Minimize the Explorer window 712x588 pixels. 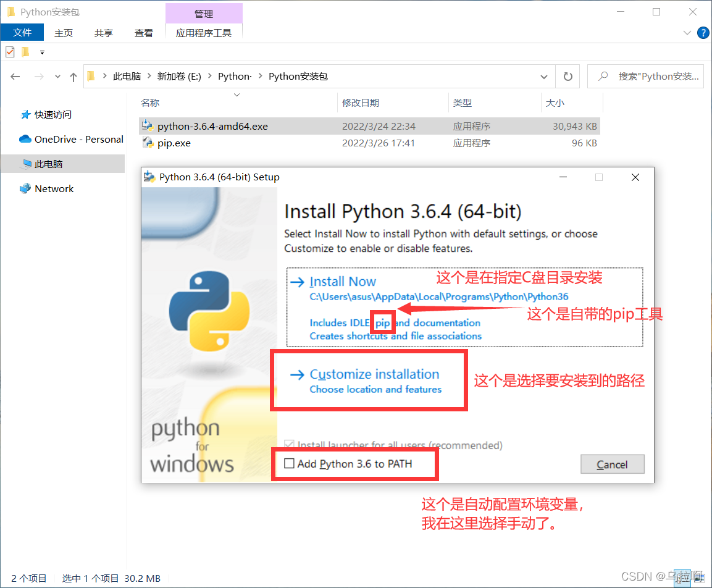(621, 12)
